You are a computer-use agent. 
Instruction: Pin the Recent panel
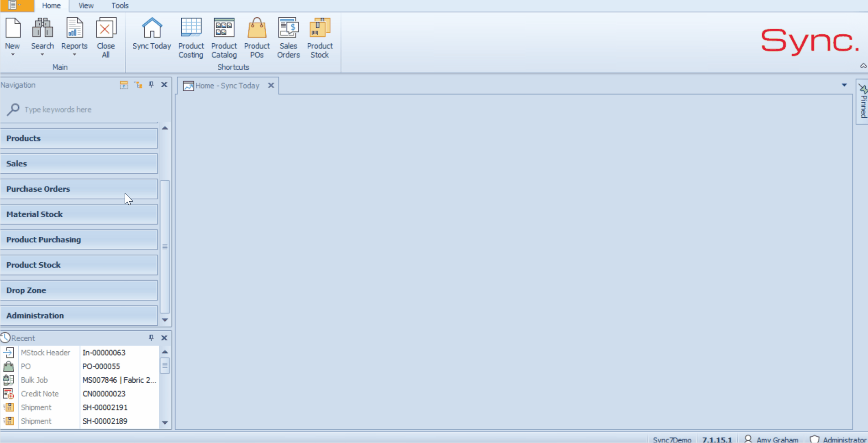pos(151,338)
